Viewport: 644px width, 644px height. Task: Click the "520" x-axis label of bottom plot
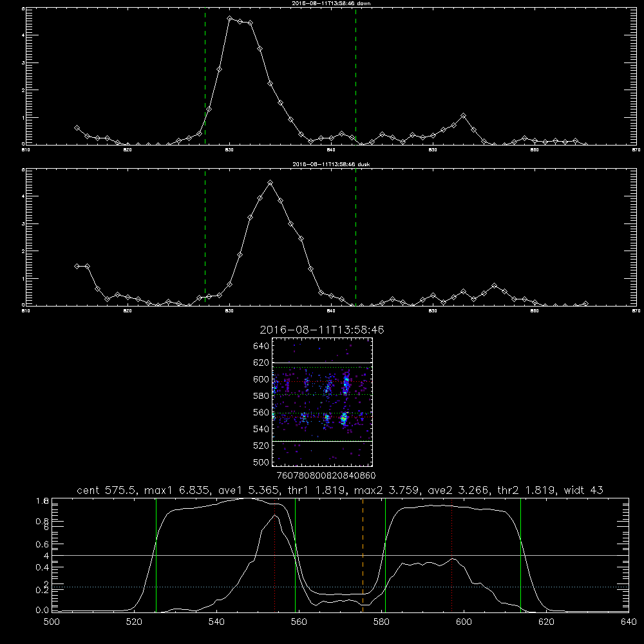134,622
